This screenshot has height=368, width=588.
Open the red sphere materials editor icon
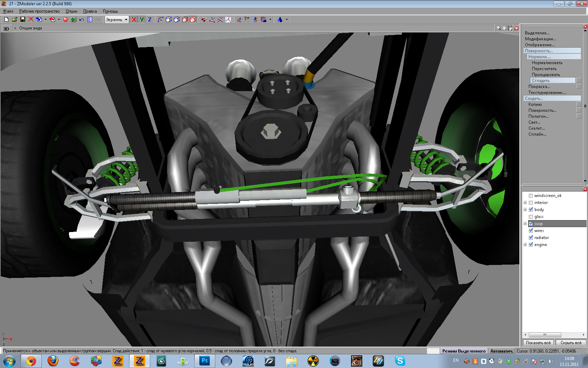pyautogui.click(x=65, y=20)
